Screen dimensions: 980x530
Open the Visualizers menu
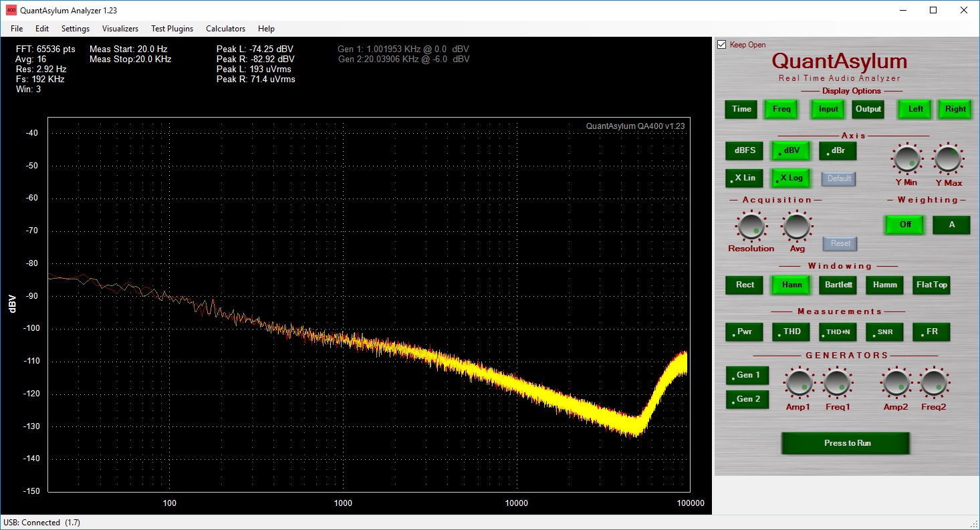[120, 29]
